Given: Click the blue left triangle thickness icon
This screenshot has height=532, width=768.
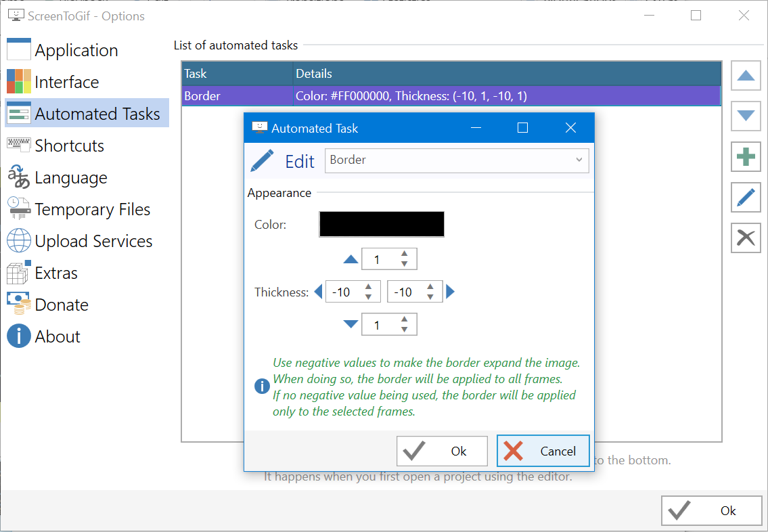Looking at the screenshot, I should (x=318, y=292).
